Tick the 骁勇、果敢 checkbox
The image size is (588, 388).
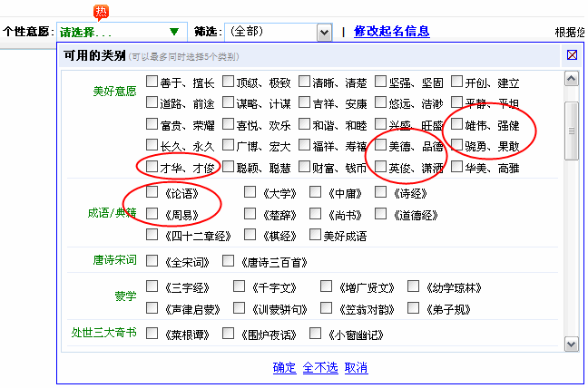[x=457, y=145]
